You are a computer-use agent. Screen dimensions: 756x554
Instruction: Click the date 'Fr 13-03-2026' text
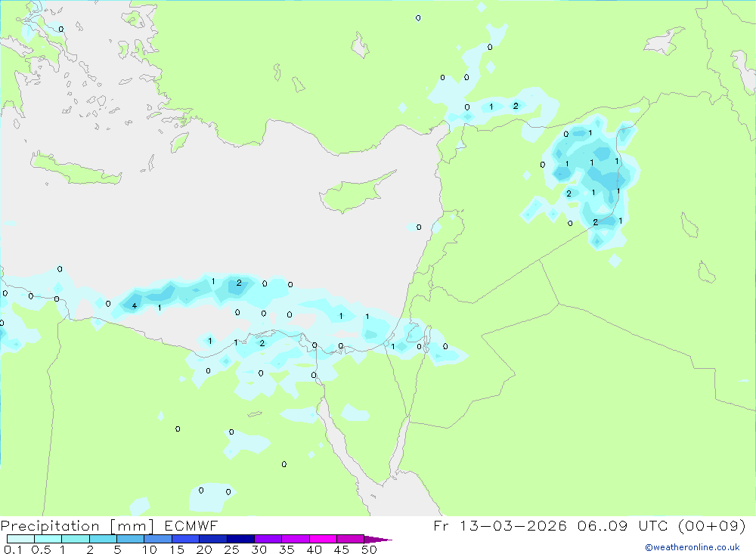click(500, 525)
